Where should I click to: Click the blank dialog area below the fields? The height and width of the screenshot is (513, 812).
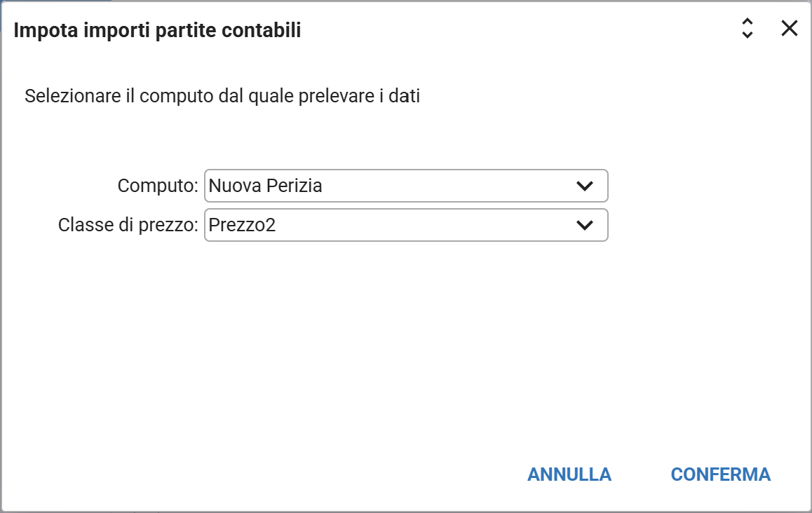(x=405, y=350)
